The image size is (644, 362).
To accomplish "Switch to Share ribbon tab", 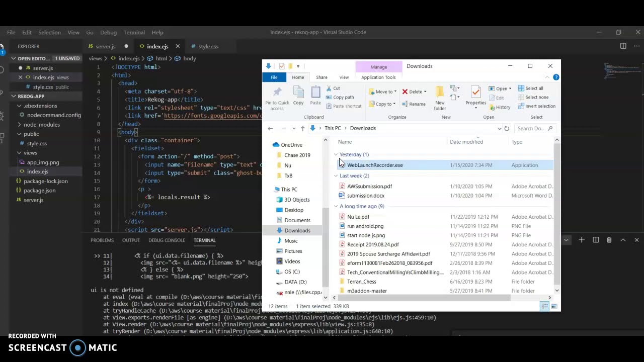I will click(321, 77).
